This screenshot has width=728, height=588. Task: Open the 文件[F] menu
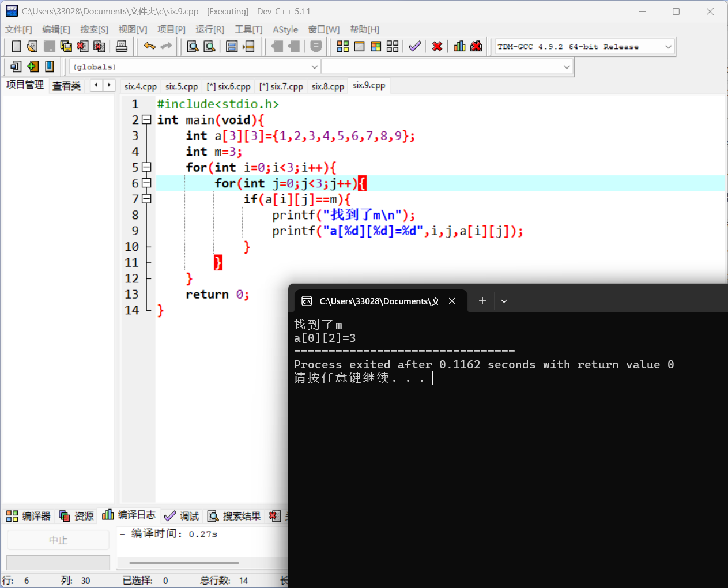(x=18, y=29)
